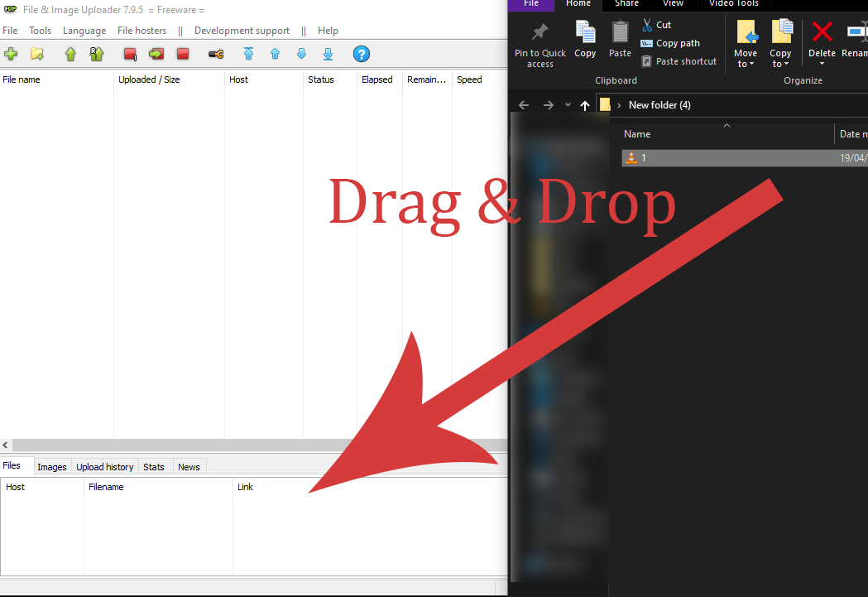Click the orange key accounts icon
The height and width of the screenshot is (597, 868).
tap(216, 54)
